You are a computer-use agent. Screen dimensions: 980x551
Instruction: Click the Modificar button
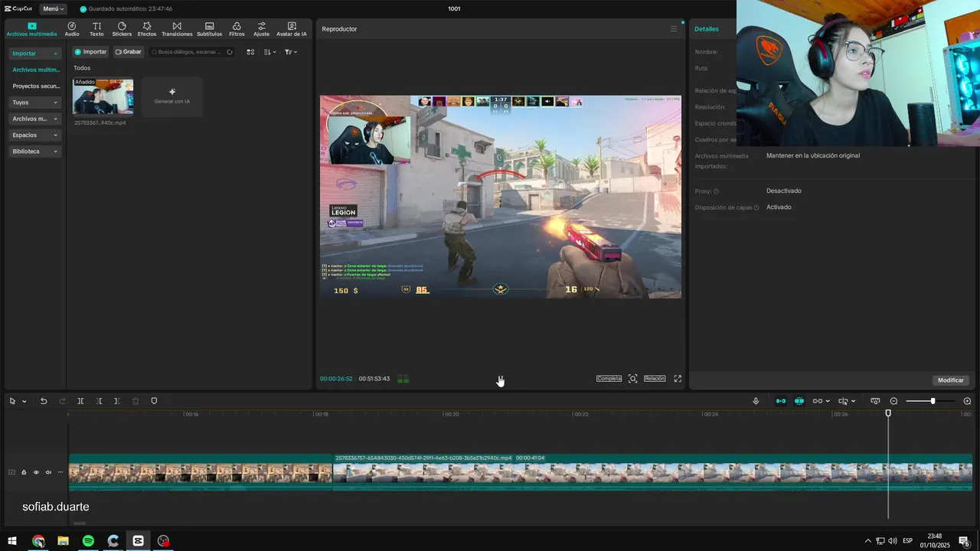coord(951,380)
